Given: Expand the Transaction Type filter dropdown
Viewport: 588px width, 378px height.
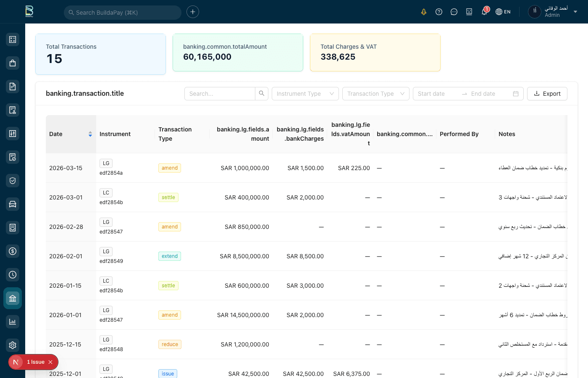Looking at the screenshot, I should click(x=375, y=94).
